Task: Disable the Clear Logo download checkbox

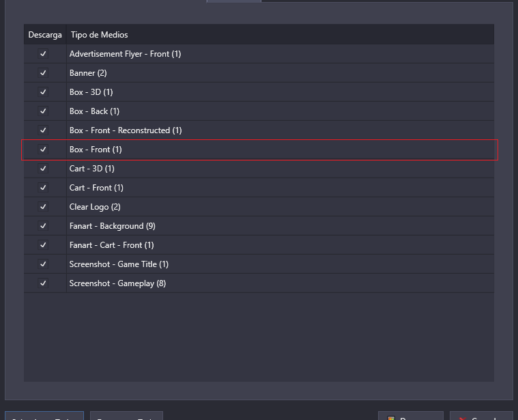Action: pyautogui.click(x=43, y=207)
